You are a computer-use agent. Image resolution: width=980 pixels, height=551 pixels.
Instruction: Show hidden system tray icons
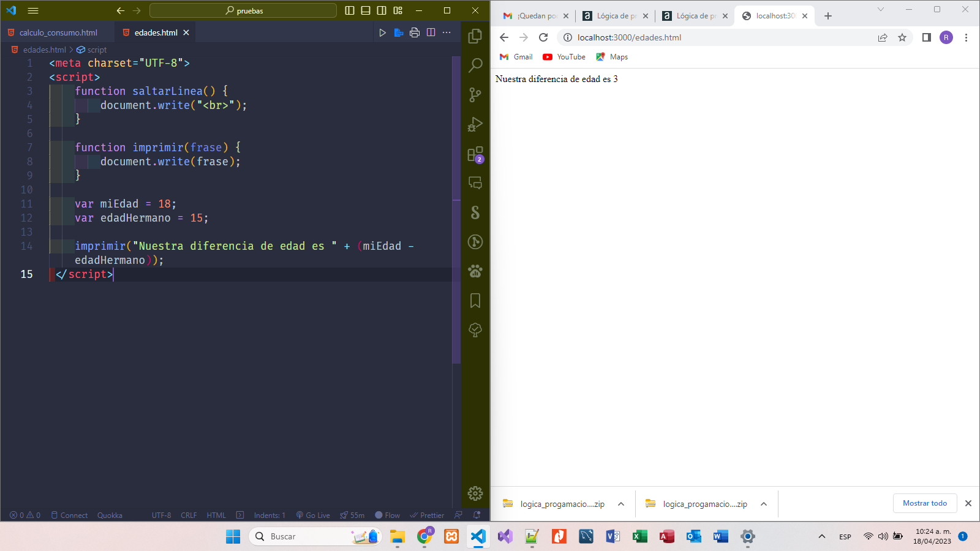pyautogui.click(x=822, y=536)
